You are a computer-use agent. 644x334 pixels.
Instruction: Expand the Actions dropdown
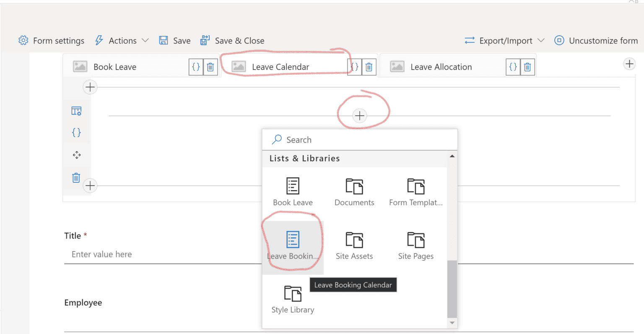coord(122,40)
